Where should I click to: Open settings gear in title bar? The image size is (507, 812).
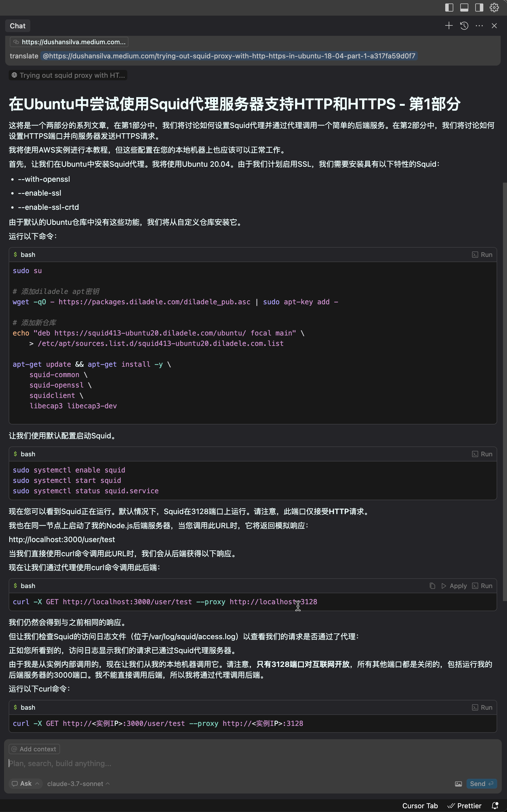(494, 8)
